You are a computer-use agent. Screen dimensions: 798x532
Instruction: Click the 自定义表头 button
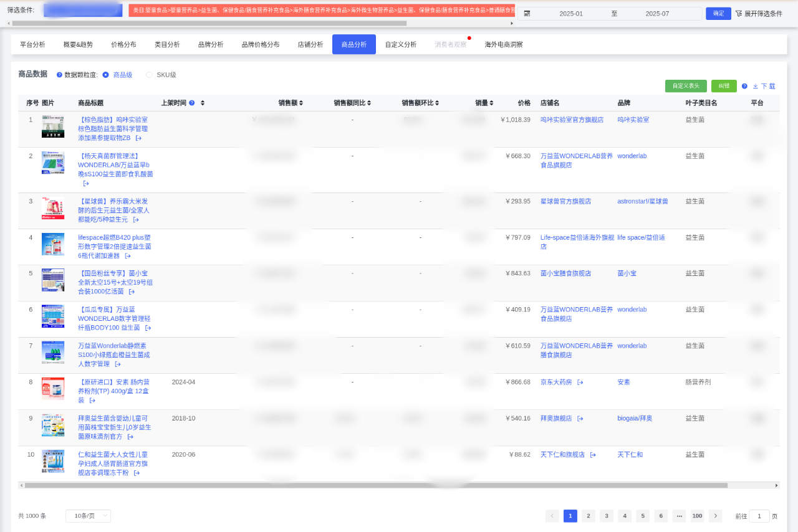(x=686, y=86)
